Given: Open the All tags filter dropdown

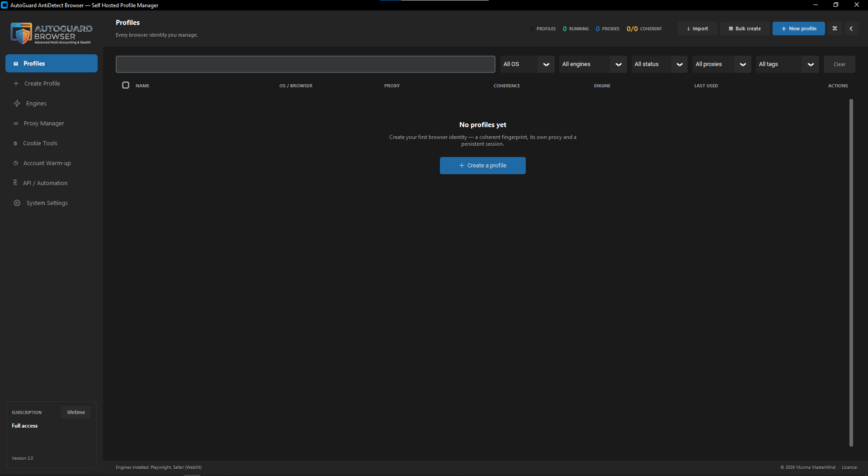Looking at the screenshot, I should pyautogui.click(x=787, y=64).
